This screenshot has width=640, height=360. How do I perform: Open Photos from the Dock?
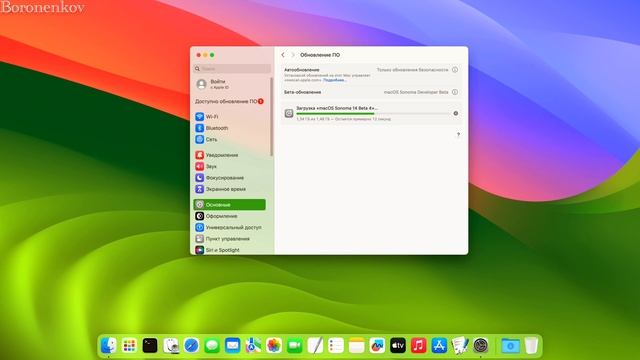click(x=274, y=346)
